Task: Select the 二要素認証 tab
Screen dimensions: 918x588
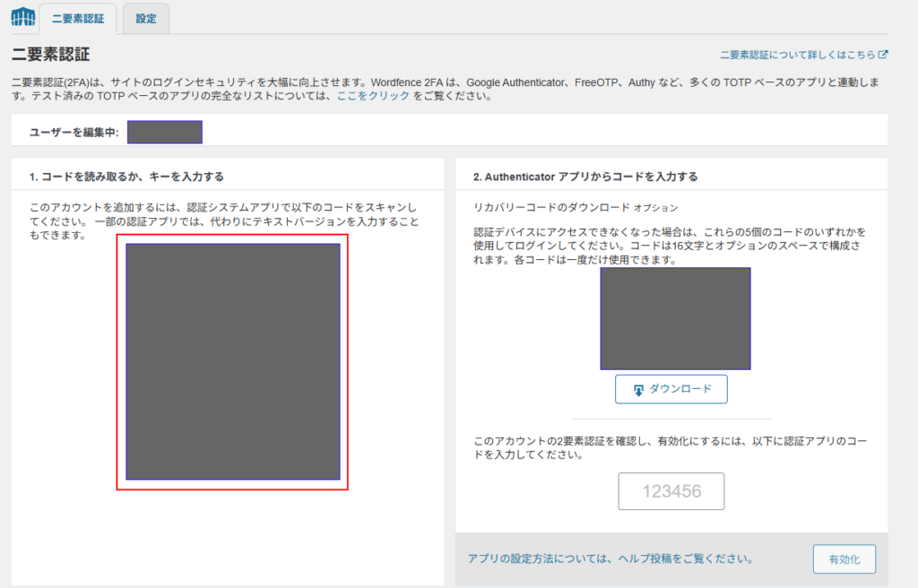Action: pyautogui.click(x=77, y=16)
